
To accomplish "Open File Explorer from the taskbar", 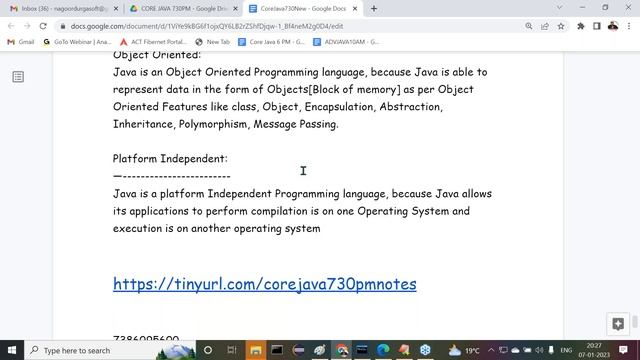I will click(x=256, y=350).
